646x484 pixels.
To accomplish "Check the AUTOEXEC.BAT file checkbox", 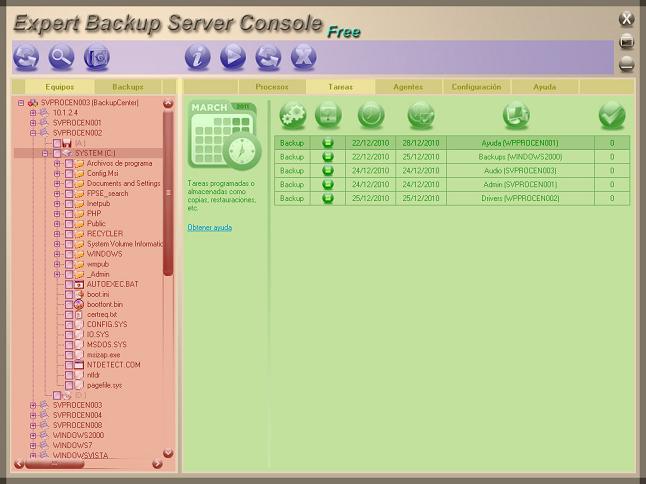I will (69, 284).
